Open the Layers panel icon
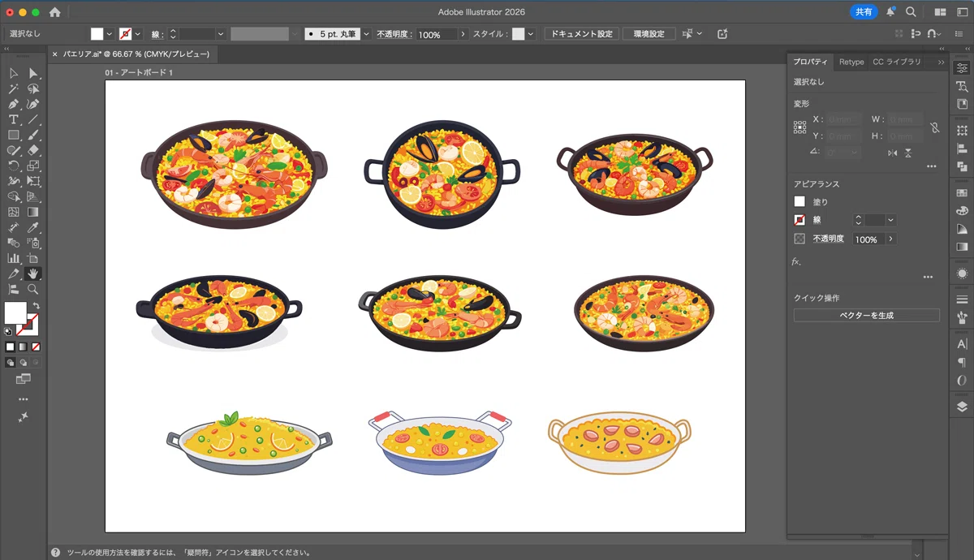The height and width of the screenshot is (560, 974). 962,407
